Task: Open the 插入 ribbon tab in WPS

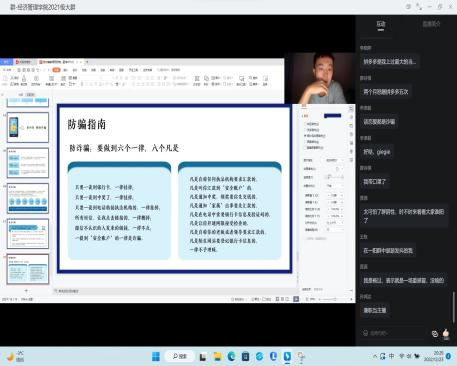Action: point(66,70)
